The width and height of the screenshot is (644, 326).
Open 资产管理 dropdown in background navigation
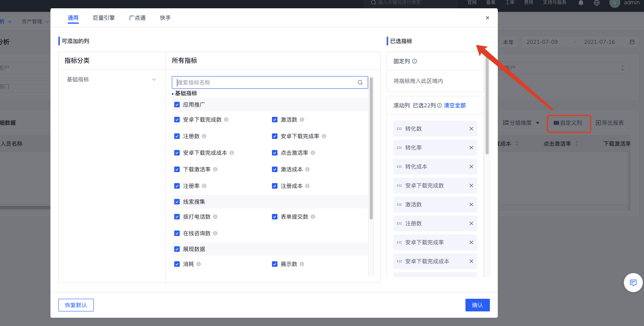point(35,21)
